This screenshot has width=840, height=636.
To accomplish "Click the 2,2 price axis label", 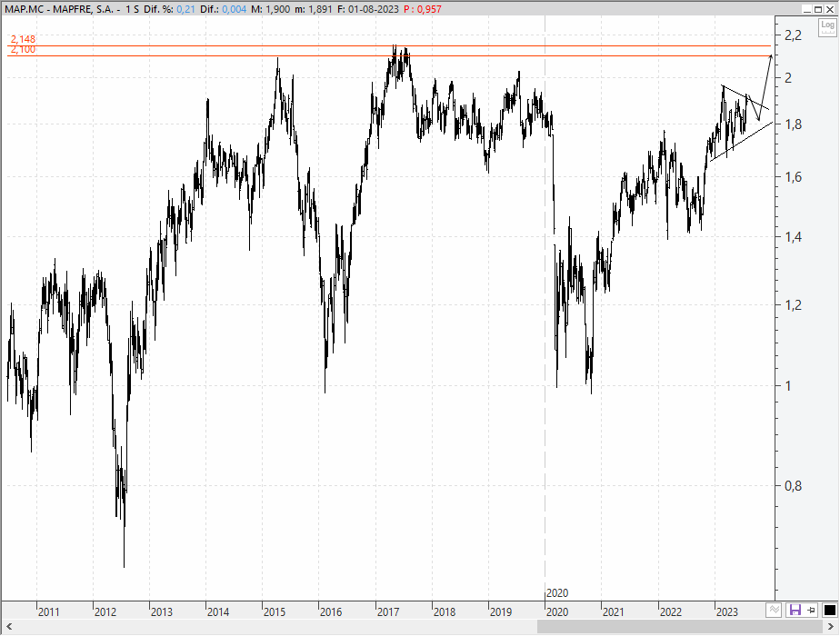I will point(793,35).
